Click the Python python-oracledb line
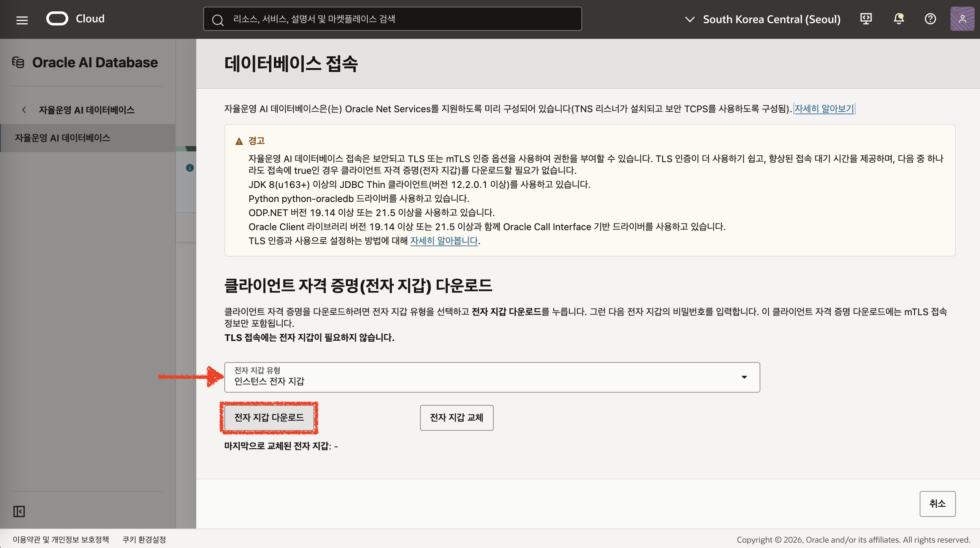Viewport: 980px width, 548px height. 359,198
